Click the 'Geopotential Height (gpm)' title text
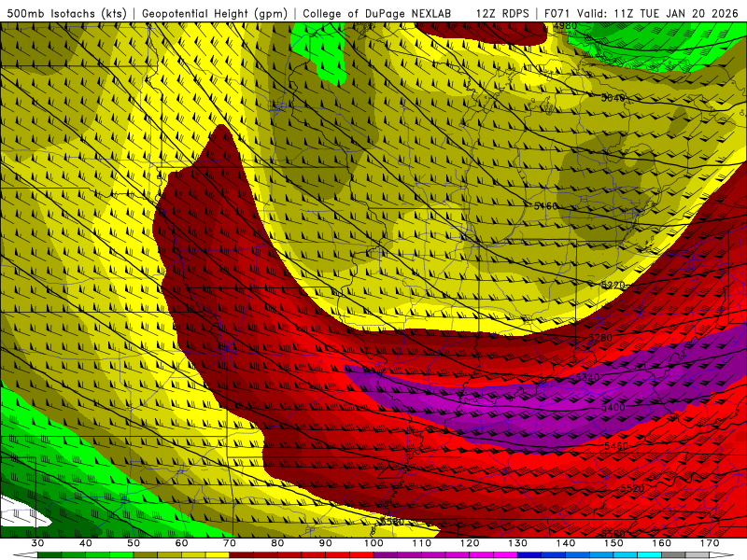The image size is (747, 560). click(215, 13)
